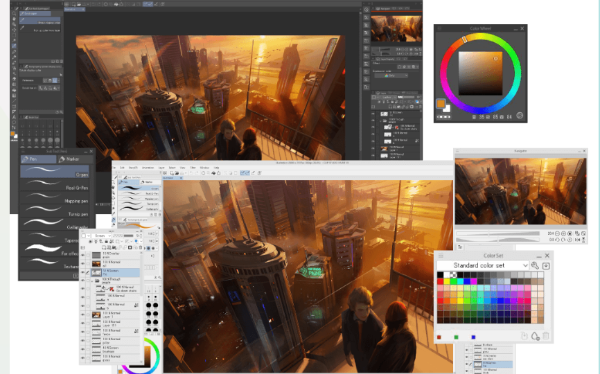Click the Navigator image preview thumbnail
This screenshot has width=600, height=374.
pos(520,191)
